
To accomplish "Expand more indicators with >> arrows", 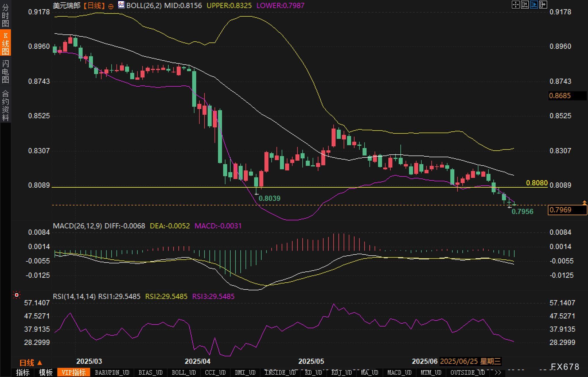I will [498, 373].
